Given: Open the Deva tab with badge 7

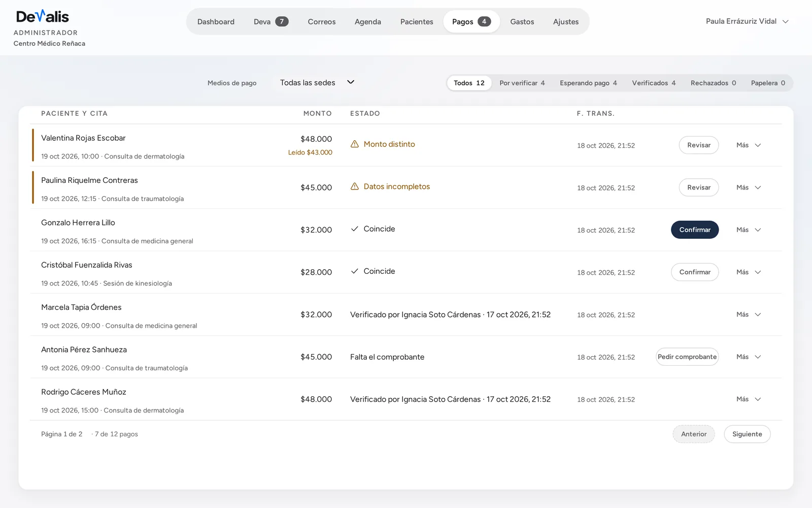Looking at the screenshot, I should click(x=271, y=22).
